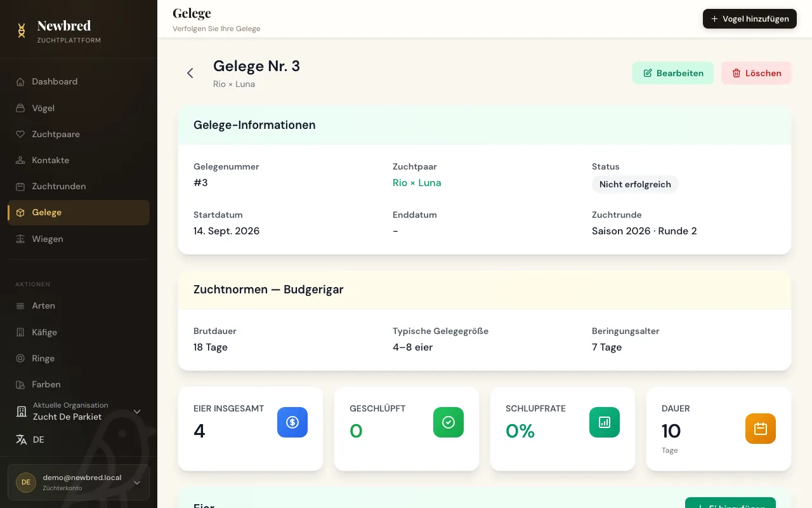This screenshot has width=812, height=508.
Task: Click the Nicht erfolgreich status badge
Action: tap(635, 184)
